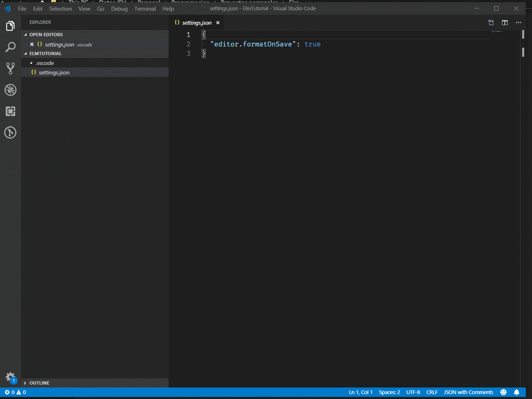Open Manage gear icon with update badge
Screen dimensions: 532x399
pos(11,377)
